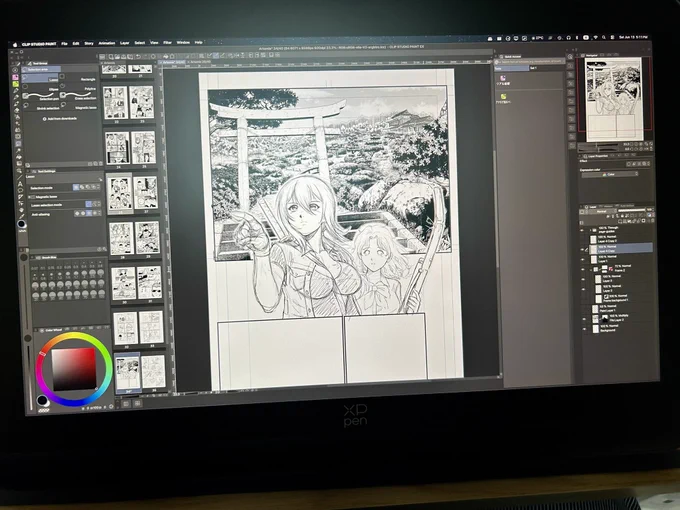Select the Text tool in the toolbar
The height and width of the screenshot is (510, 680).
click(20, 184)
